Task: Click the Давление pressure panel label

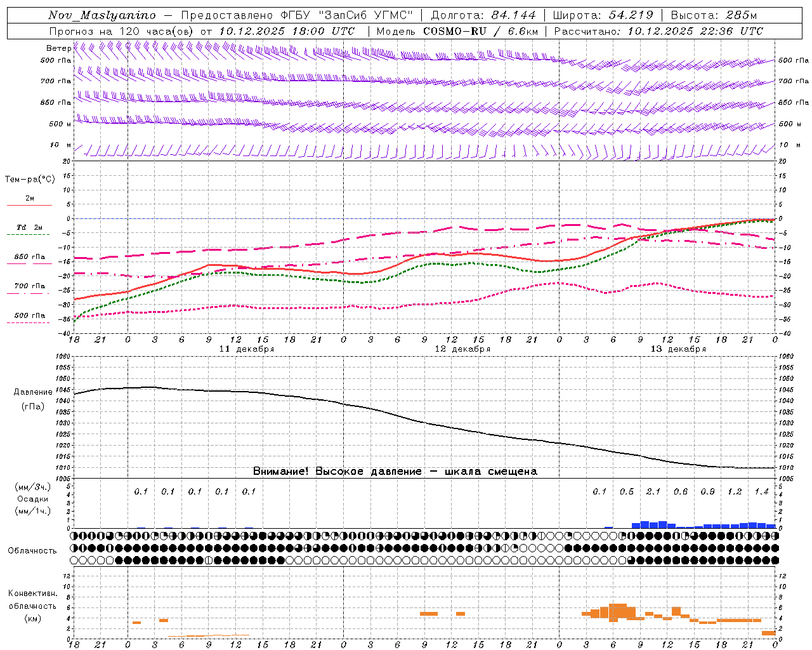Action: [33, 392]
